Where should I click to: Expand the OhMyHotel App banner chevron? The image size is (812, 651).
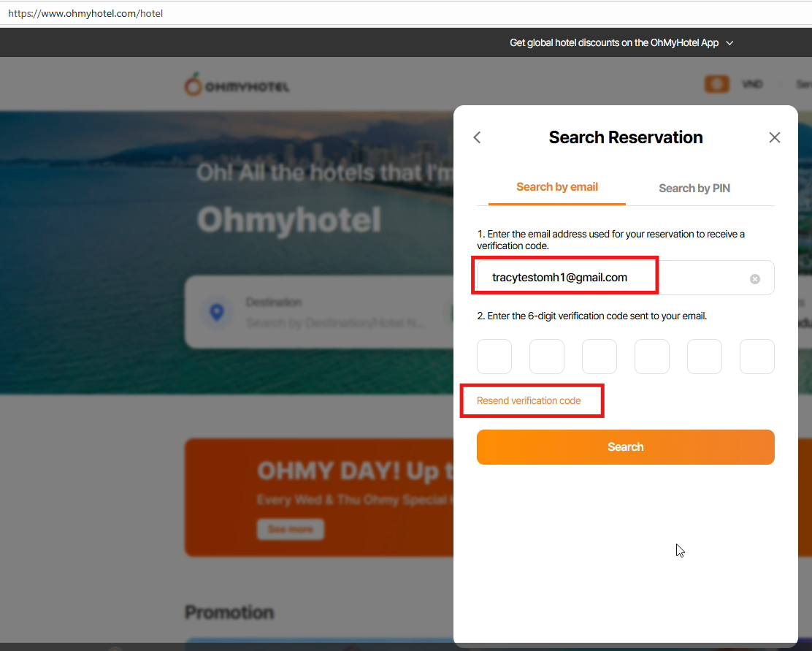point(729,43)
